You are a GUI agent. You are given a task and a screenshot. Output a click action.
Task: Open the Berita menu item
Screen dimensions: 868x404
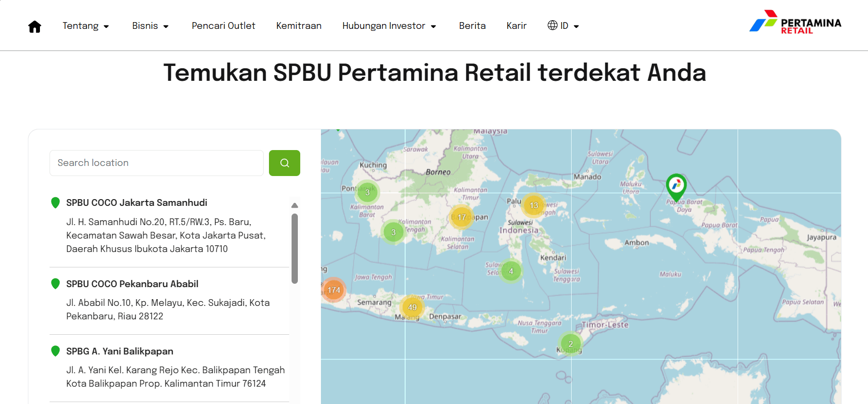pyautogui.click(x=472, y=26)
